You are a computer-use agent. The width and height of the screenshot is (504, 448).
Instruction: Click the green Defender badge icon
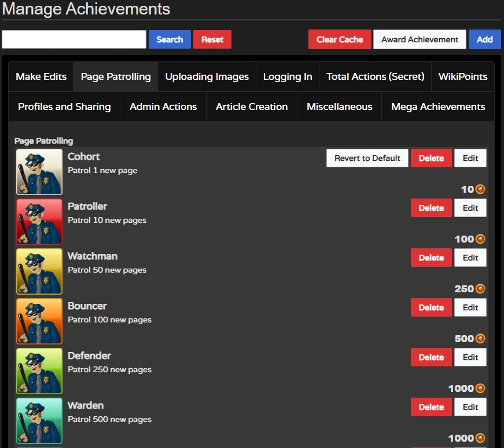[x=39, y=370]
